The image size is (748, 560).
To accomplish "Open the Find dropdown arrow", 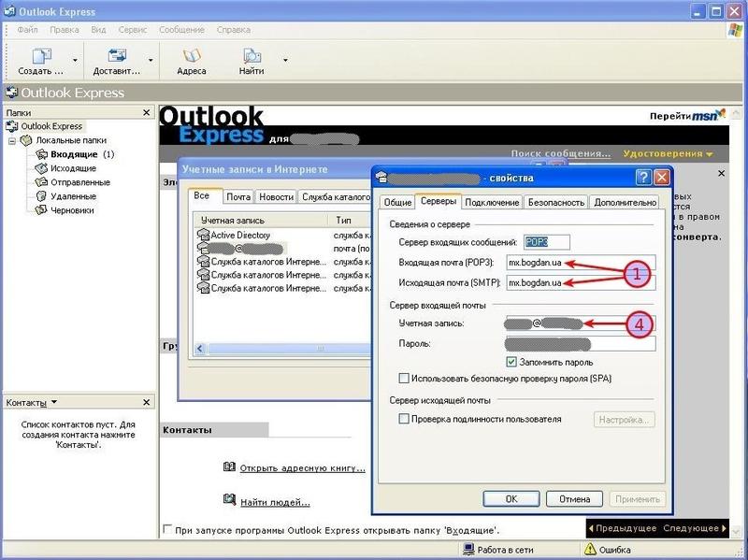I will [285, 60].
